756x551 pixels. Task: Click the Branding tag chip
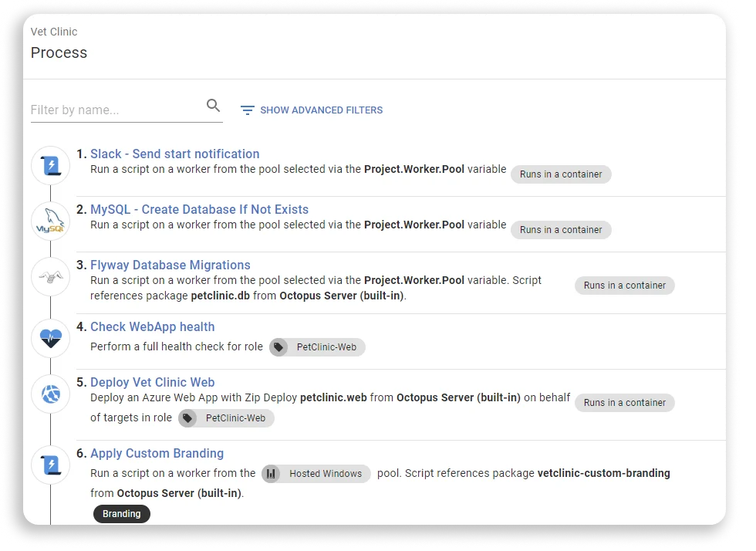click(x=121, y=513)
